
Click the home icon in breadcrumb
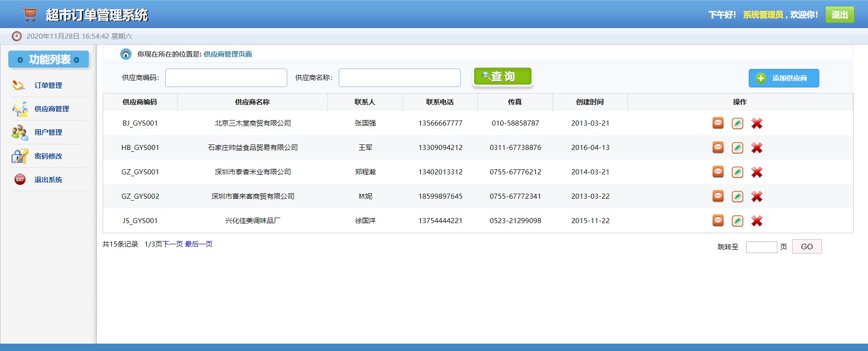pyautogui.click(x=126, y=54)
